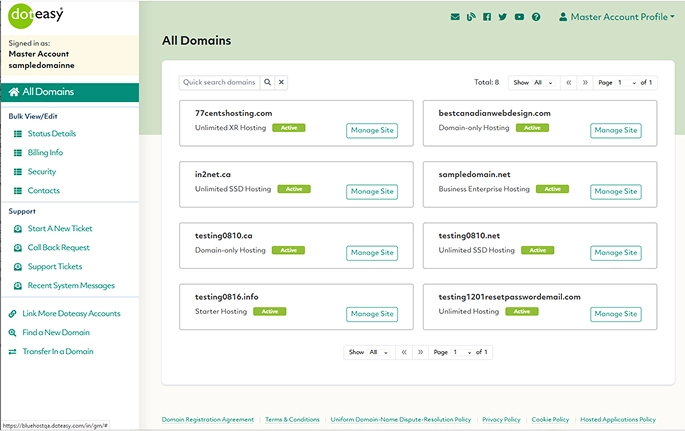
Task: Open Status Details bulk view
Action: [52, 134]
